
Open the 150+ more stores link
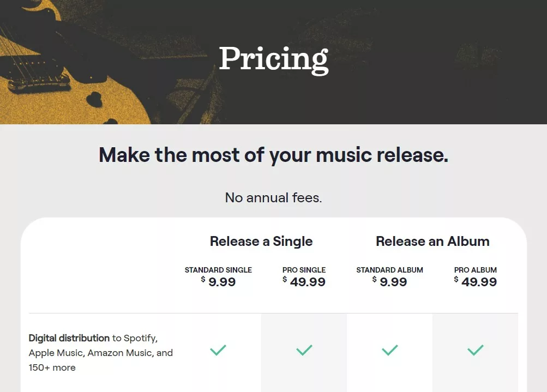point(52,367)
